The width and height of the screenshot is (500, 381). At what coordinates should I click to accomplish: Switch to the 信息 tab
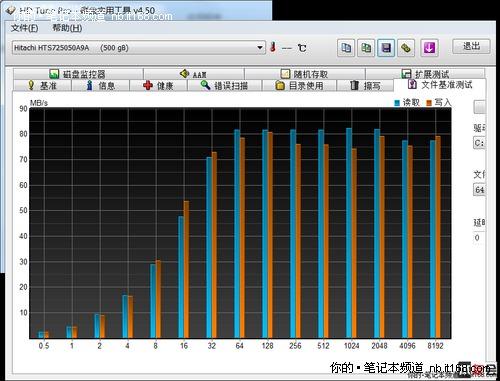pos(100,86)
